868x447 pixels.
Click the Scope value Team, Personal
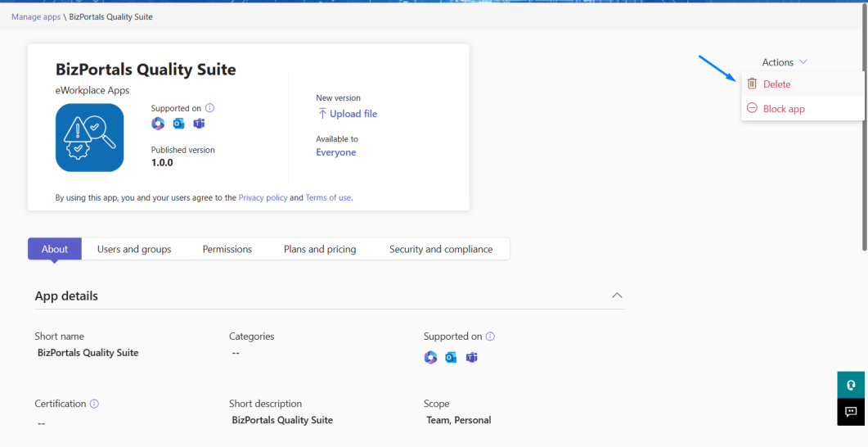tap(459, 420)
